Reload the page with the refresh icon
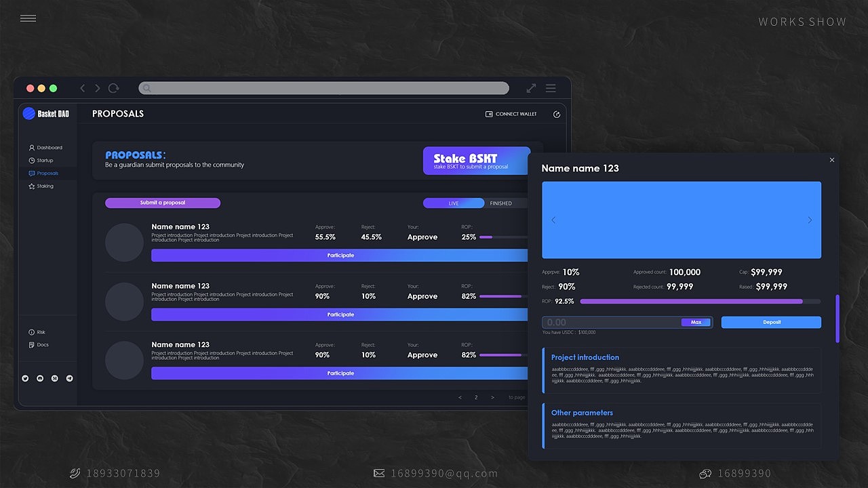The width and height of the screenshot is (868, 488). point(114,88)
